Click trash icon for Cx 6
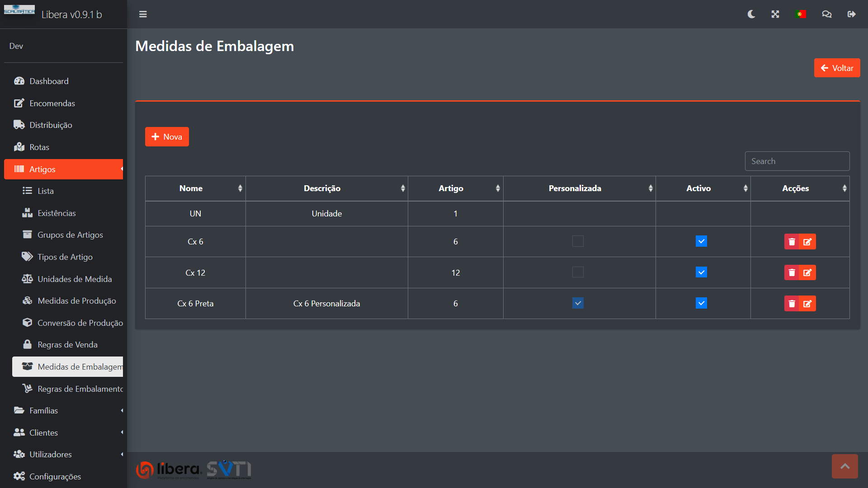Screen dimensions: 868x488 pyautogui.click(x=792, y=242)
